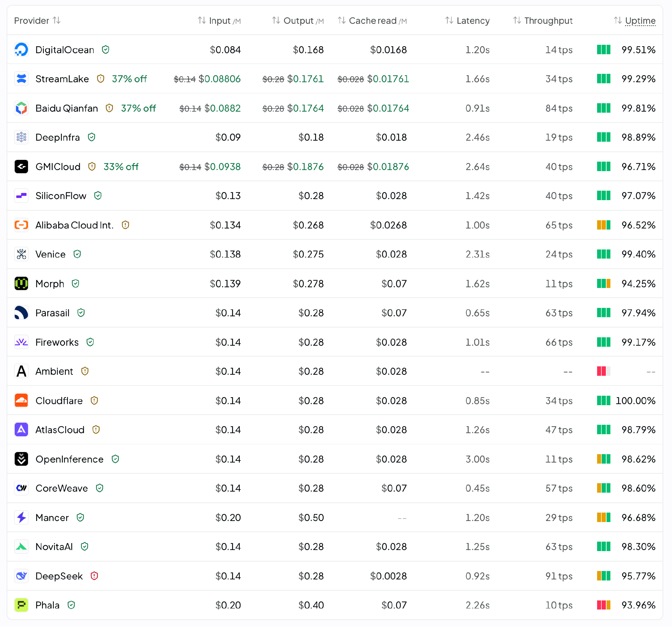Click Venice's $0.138 input price

[x=225, y=254]
